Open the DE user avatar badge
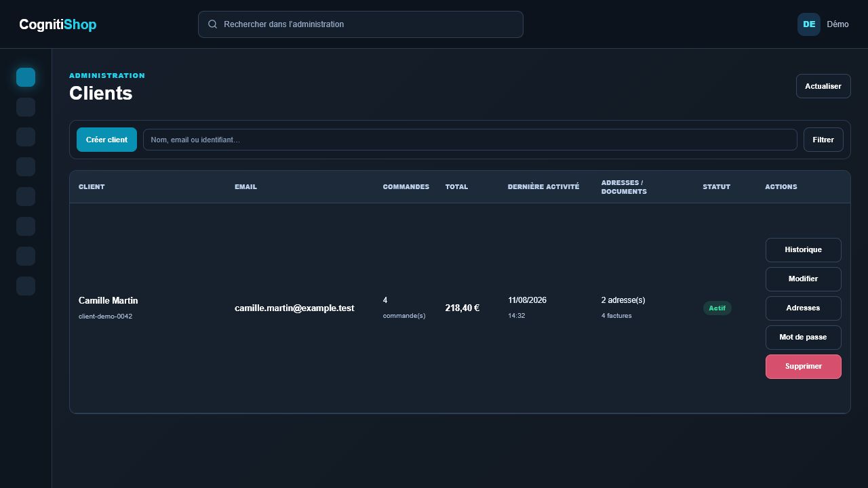868x488 pixels. click(809, 24)
